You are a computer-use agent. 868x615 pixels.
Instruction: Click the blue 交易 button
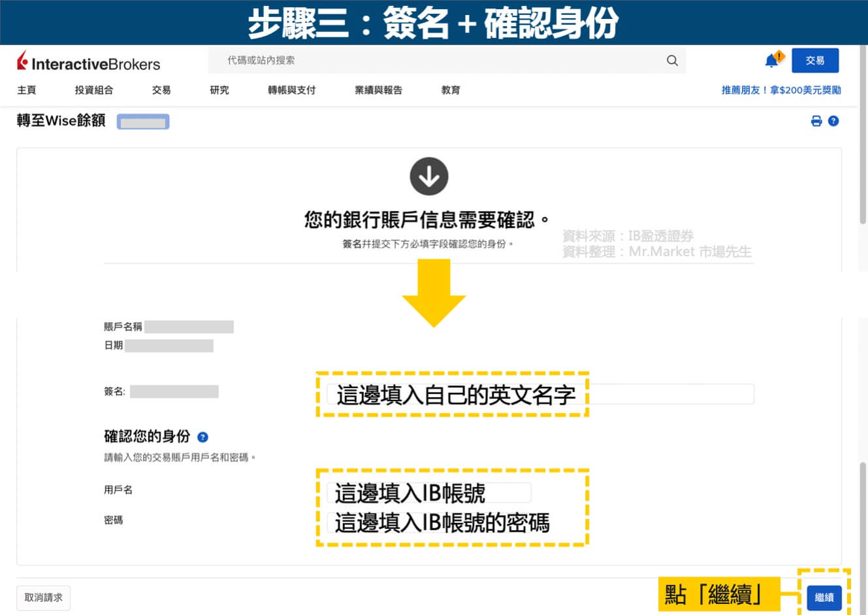coord(815,60)
